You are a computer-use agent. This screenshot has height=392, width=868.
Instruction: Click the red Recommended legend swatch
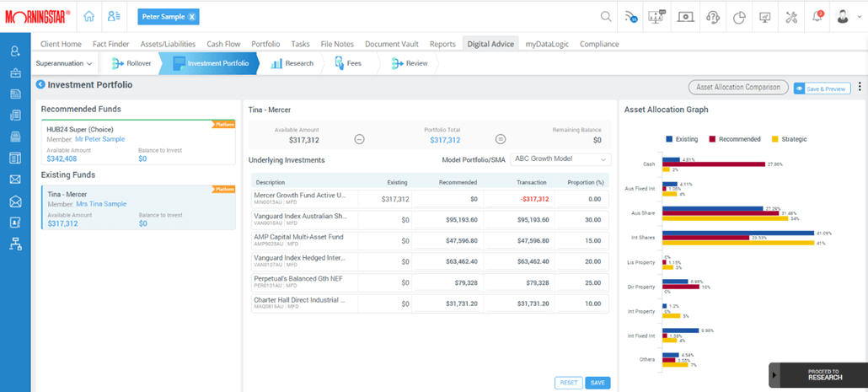pos(710,139)
